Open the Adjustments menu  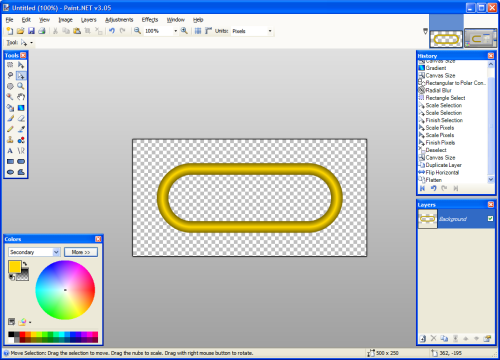[119, 20]
